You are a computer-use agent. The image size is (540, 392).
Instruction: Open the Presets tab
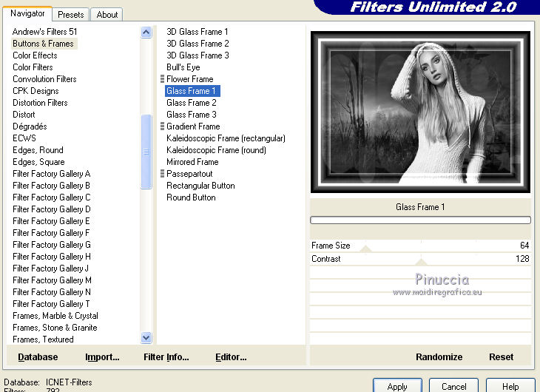(70, 15)
